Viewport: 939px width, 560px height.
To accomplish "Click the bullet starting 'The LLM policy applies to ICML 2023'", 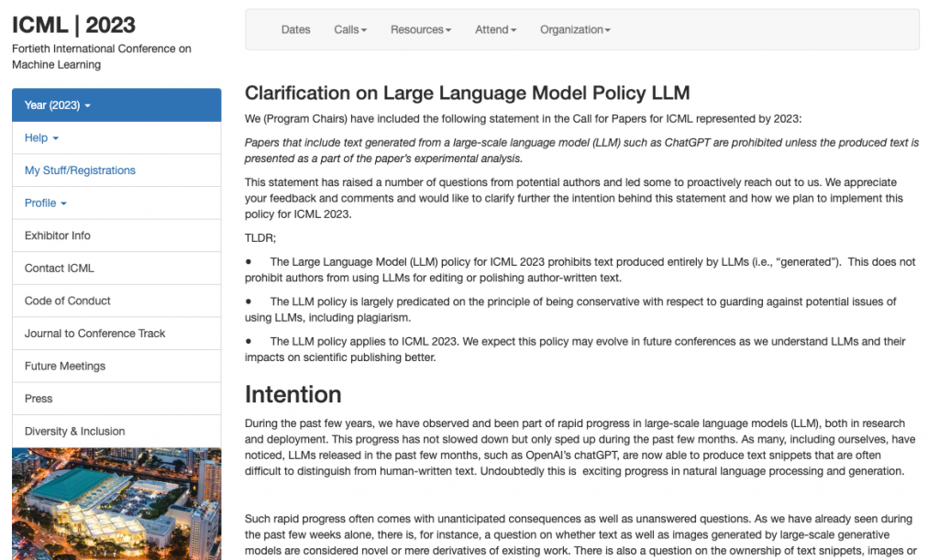I will click(575, 349).
